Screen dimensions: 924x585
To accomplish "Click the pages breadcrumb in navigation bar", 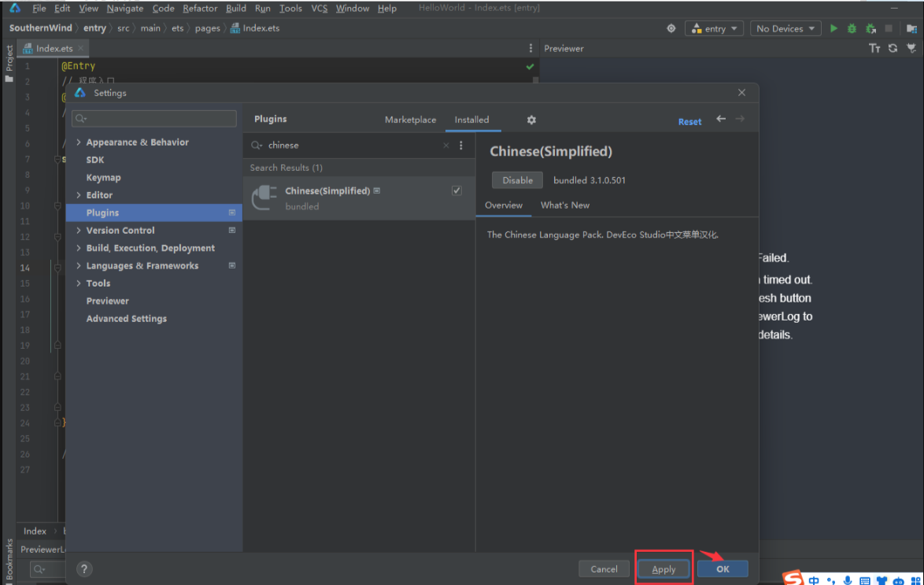I will [208, 28].
